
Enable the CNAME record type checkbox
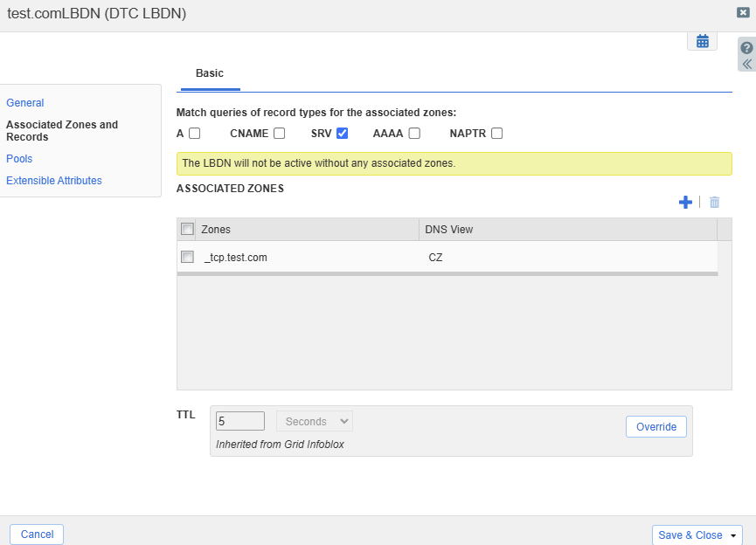279,134
